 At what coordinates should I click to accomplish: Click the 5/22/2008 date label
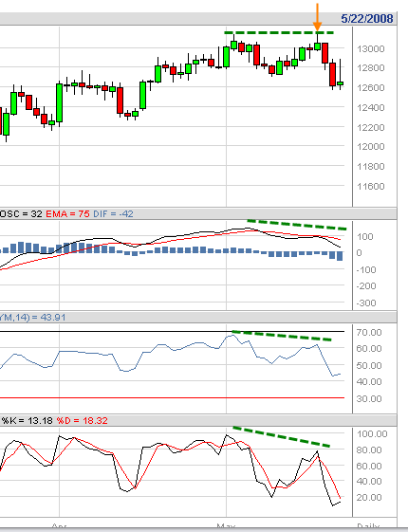(367, 18)
